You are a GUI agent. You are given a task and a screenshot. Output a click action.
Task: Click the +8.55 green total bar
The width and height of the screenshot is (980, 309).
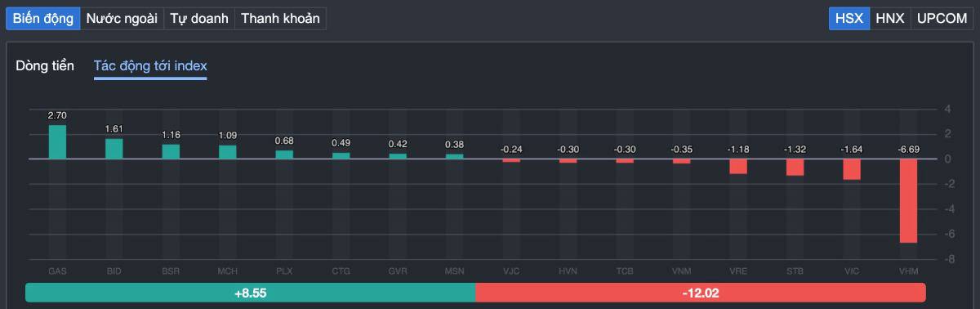click(250, 292)
